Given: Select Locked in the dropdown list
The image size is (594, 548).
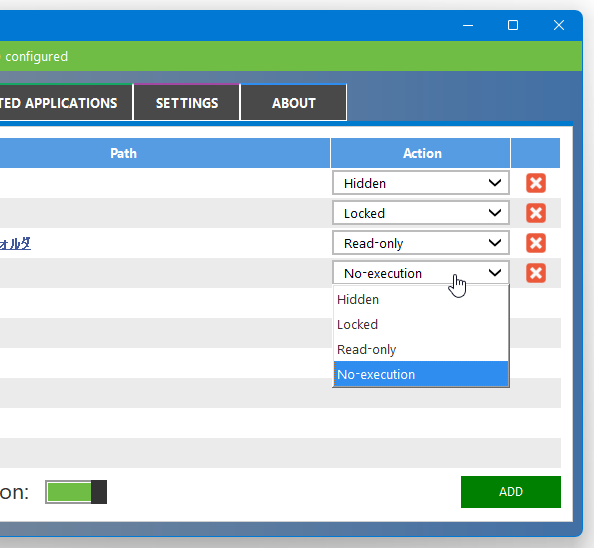Looking at the screenshot, I should click(420, 325).
